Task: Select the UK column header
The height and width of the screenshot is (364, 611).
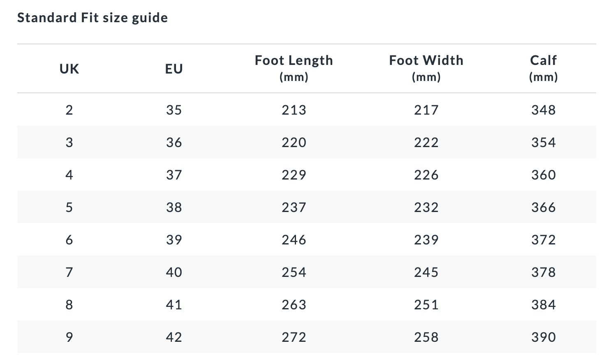Action: point(69,69)
